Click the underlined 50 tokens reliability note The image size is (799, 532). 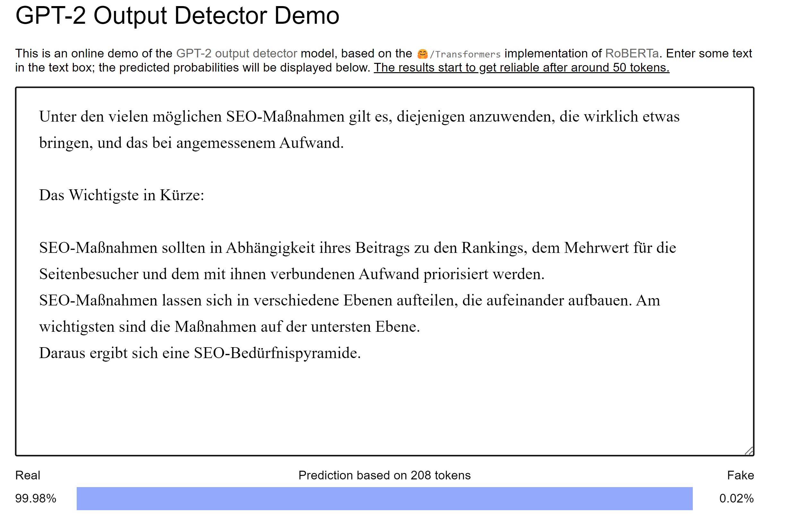tap(521, 67)
